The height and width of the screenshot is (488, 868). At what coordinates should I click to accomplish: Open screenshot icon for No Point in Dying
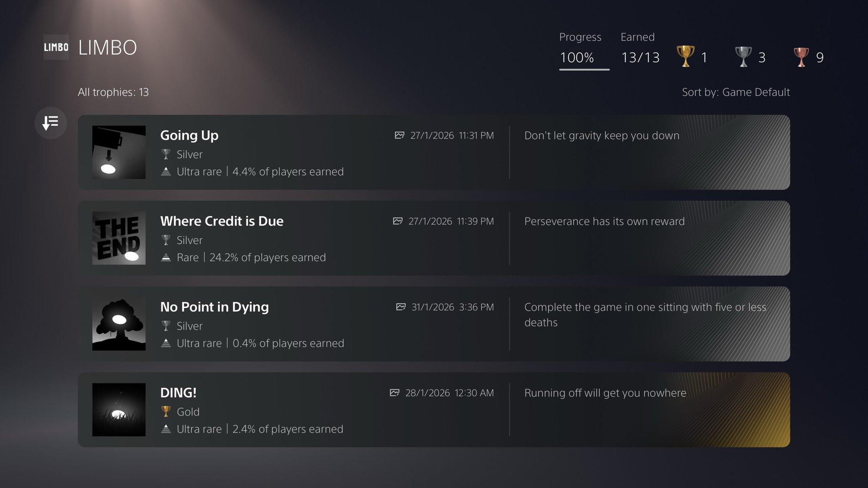click(x=401, y=307)
